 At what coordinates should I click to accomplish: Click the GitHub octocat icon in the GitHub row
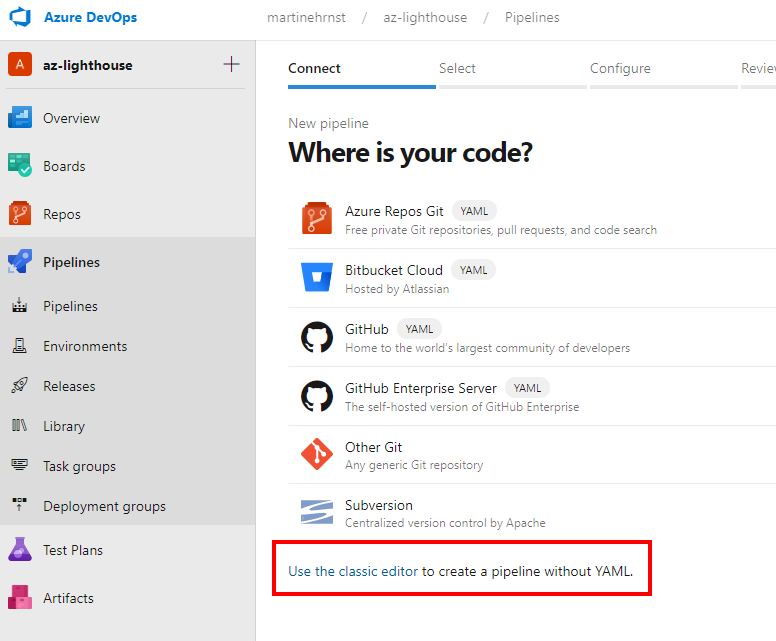pyautogui.click(x=317, y=337)
